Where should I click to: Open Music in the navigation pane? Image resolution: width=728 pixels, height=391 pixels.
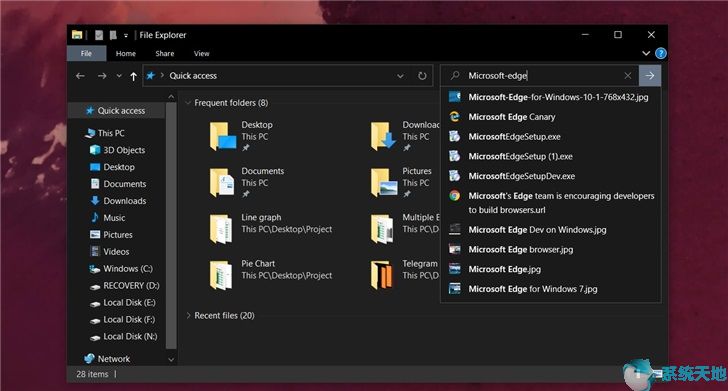107,218
